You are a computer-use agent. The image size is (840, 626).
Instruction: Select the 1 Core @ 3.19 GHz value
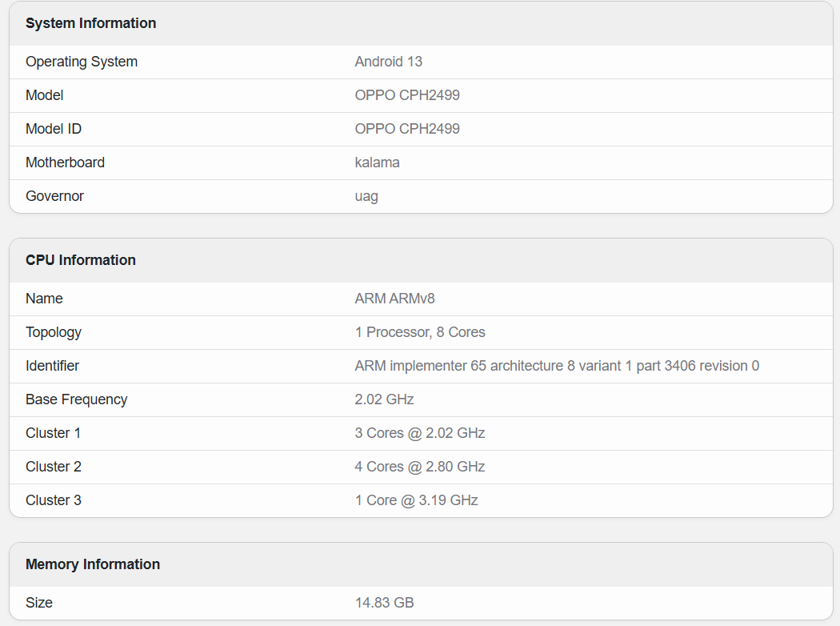(x=416, y=500)
